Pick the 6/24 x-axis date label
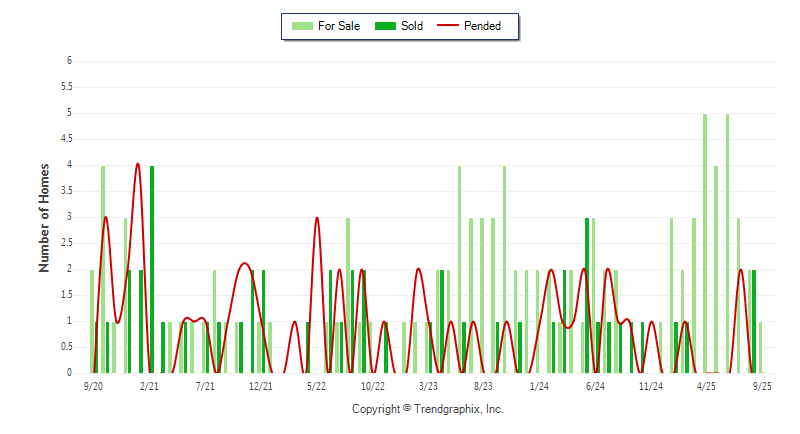The image size is (800, 434). pyautogui.click(x=595, y=386)
